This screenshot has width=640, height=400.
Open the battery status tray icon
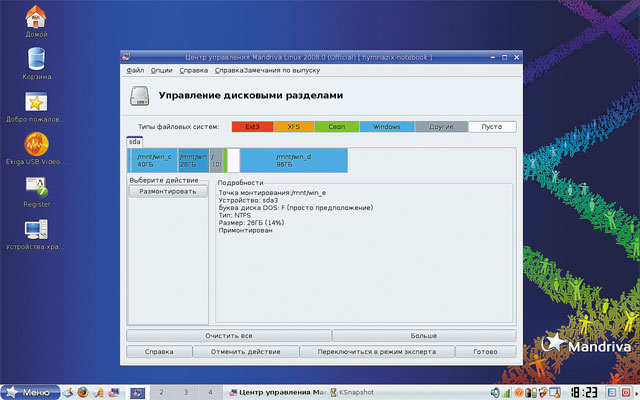point(531,393)
